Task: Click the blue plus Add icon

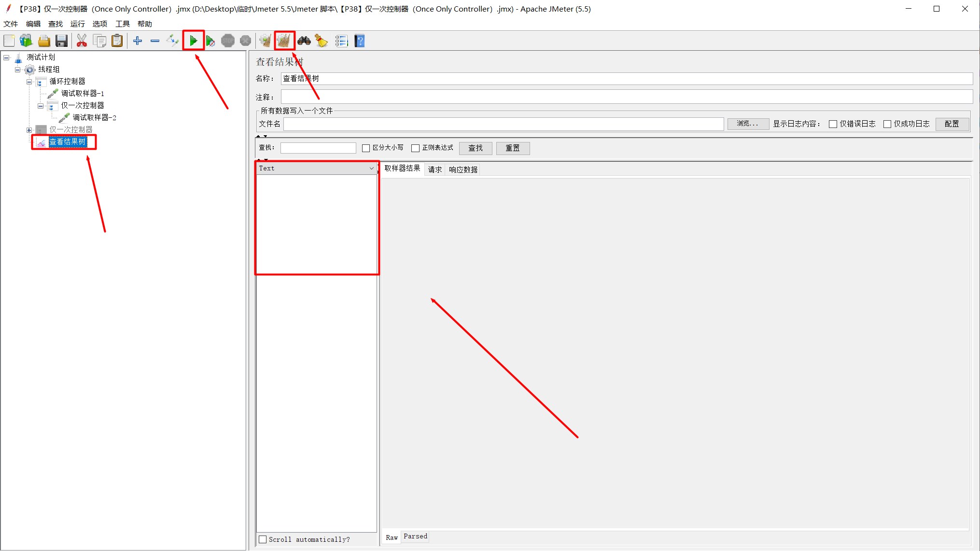Action: point(138,41)
